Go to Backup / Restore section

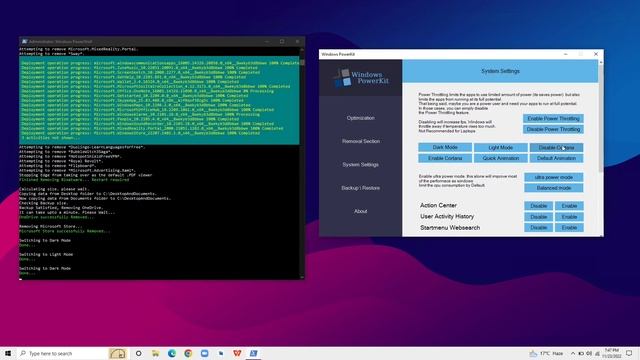tap(360, 188)
